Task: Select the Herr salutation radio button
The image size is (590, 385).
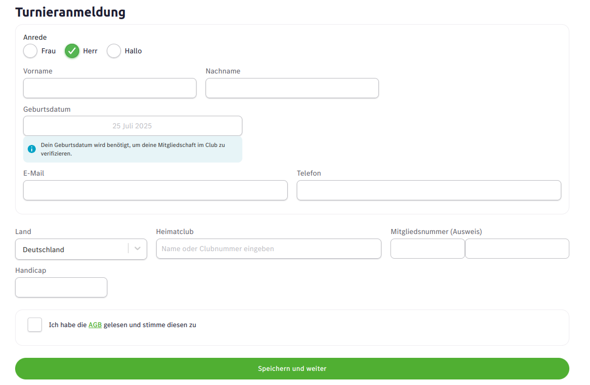Action: tap(72, 51)
